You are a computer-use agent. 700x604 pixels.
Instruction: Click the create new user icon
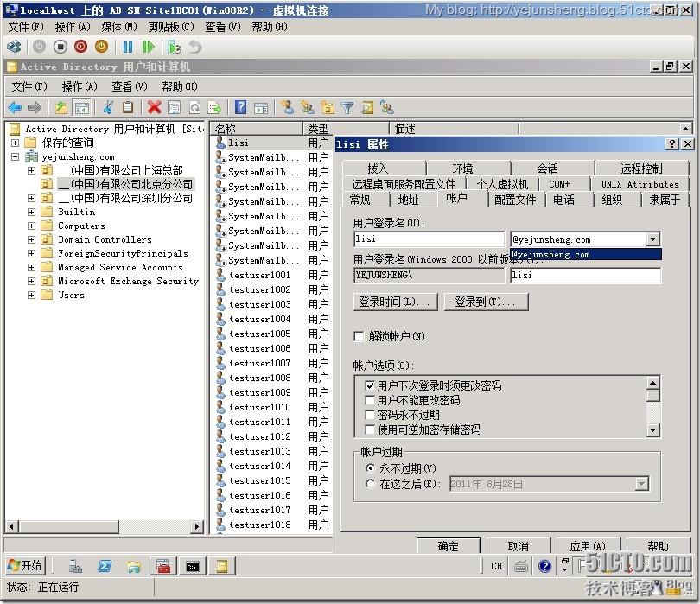tap(287, 107)
